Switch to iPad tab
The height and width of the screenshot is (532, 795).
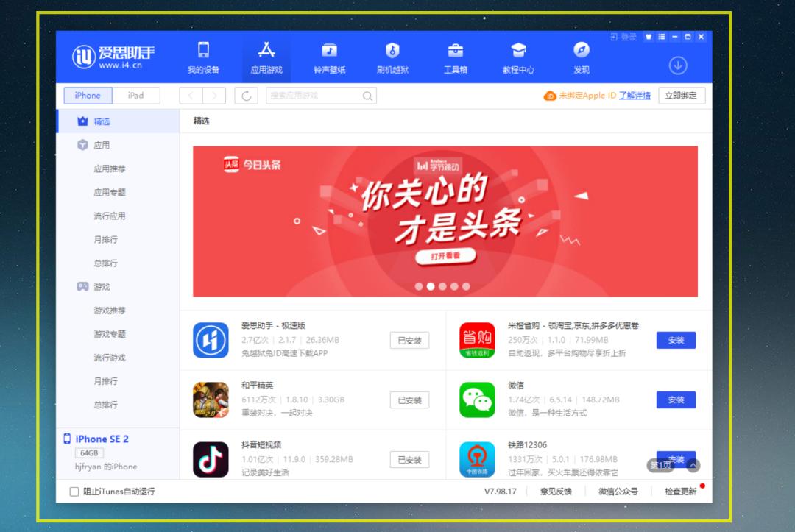pos(136,95)
